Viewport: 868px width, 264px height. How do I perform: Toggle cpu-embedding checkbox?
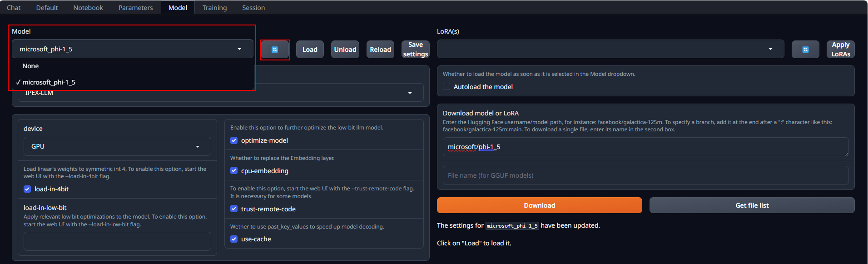coord(234,171)
